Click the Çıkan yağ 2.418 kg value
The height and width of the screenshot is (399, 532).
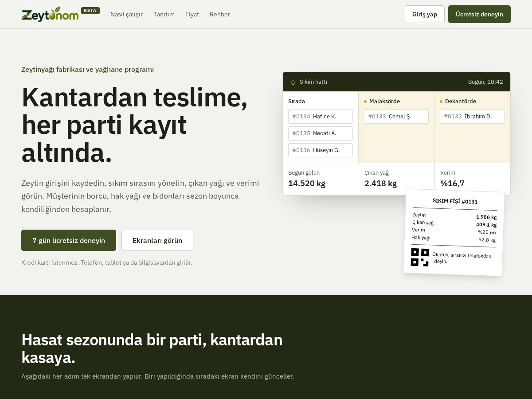[x=380, y=184]
